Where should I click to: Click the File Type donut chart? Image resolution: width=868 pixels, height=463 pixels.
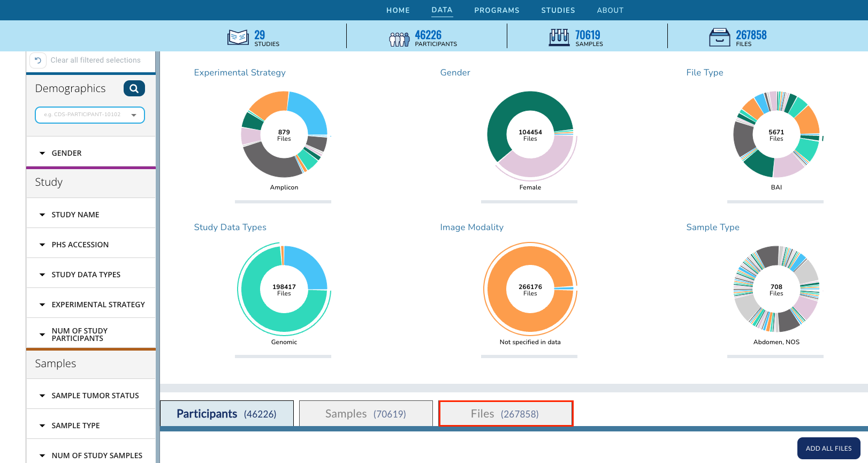click(776, 134)
